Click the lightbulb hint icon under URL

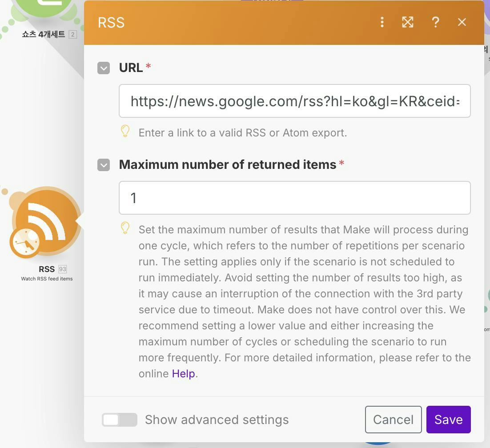(x=125, y=131)
